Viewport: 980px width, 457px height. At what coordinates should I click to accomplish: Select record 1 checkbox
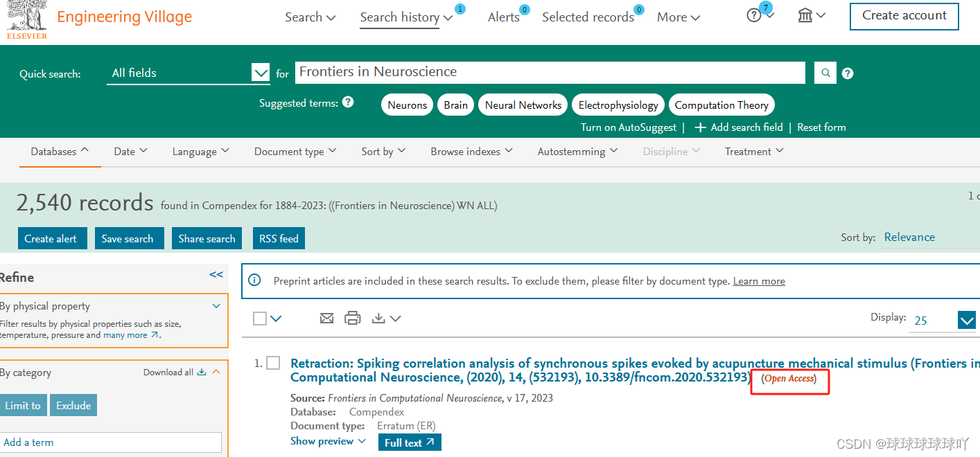(273, 363)
